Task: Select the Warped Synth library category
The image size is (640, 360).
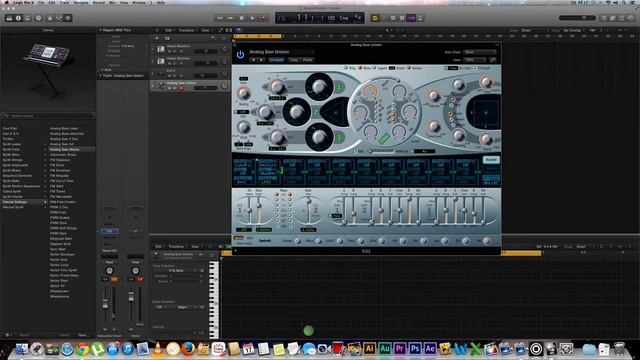Action: (x=13, y=207)
